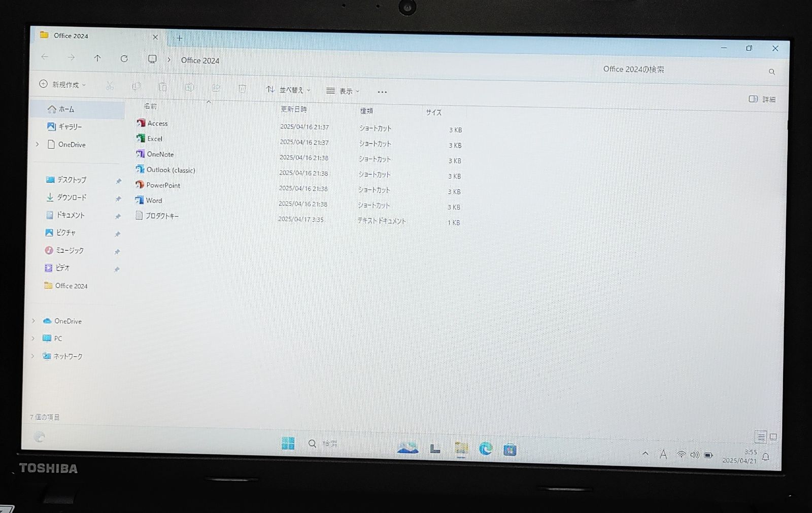Expand the top OneDrive tree node
This screenshot has height=513, width=812.
(37, 144)
